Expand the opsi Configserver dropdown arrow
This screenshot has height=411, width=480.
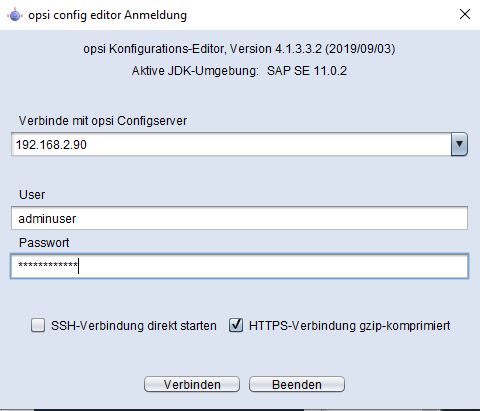459,144
